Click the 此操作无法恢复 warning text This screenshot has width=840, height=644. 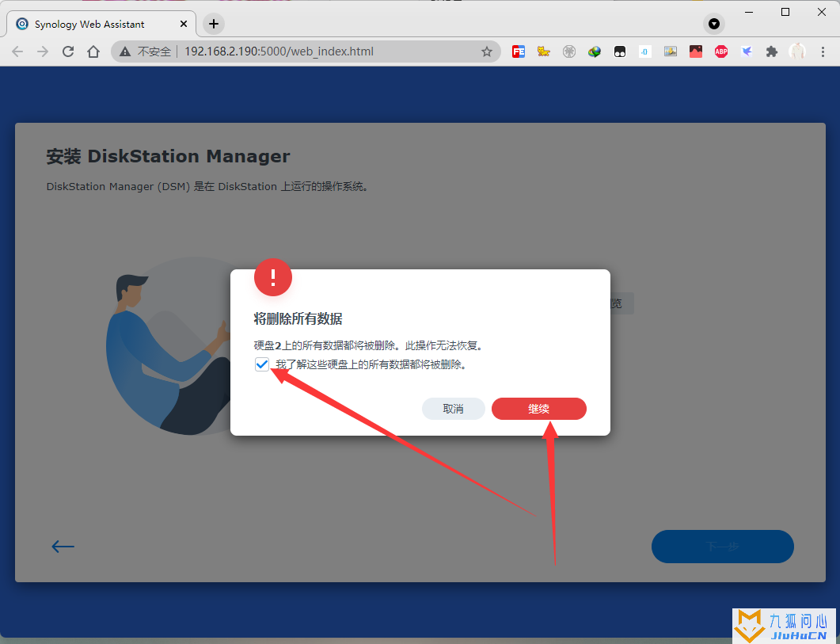coord(444,345)
